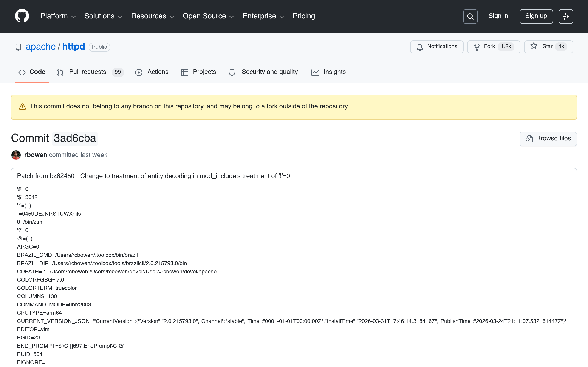Fork the httpd repository

point(493,47)
